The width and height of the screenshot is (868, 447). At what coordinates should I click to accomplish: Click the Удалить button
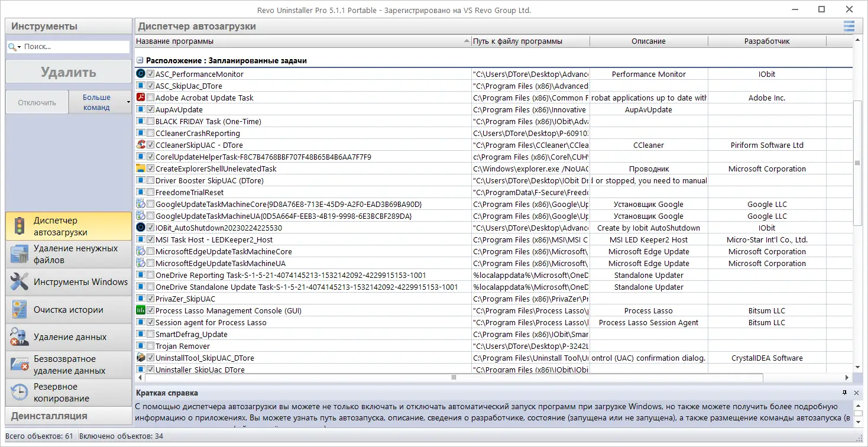pos(69,72)
